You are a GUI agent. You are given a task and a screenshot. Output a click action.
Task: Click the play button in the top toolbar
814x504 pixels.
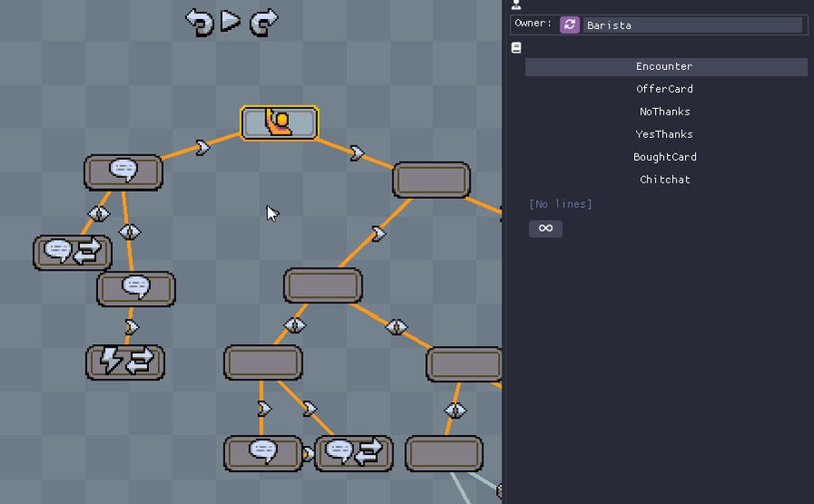[231, 21]
